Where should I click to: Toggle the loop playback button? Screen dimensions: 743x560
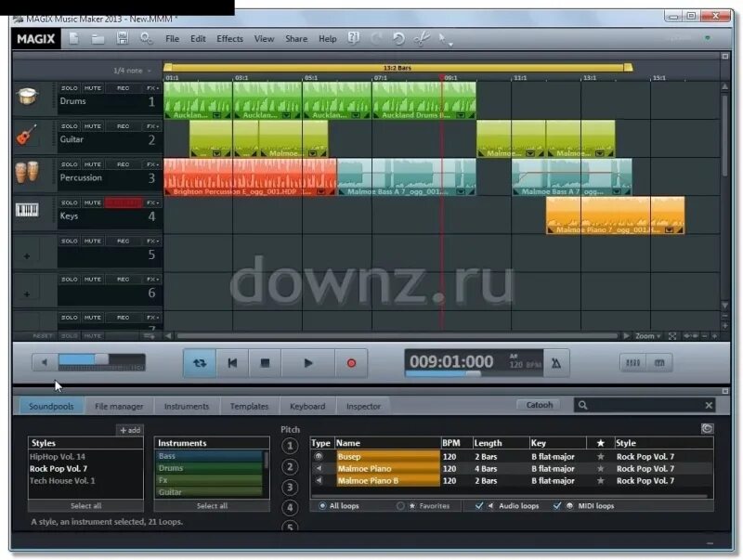(200, 363)
